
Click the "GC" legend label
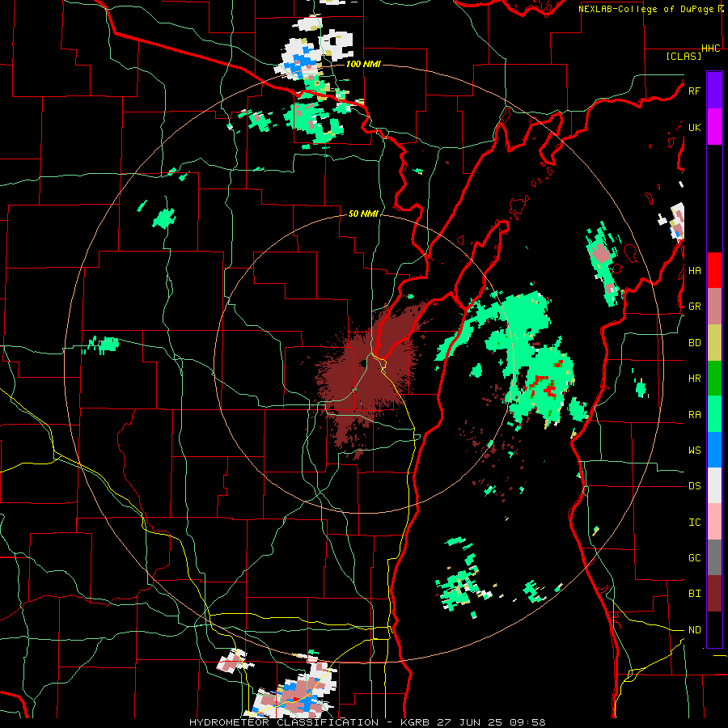coord(694,558)
